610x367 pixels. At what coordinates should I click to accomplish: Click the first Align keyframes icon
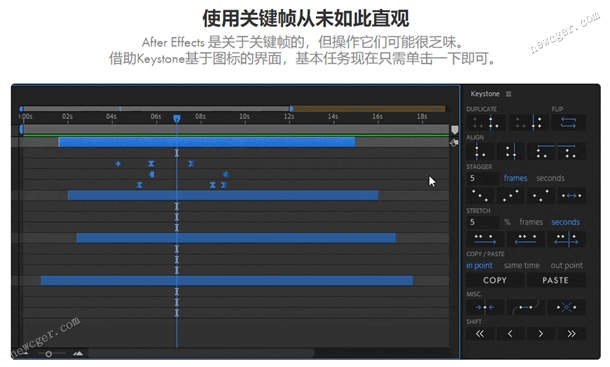tap(480, 151)
